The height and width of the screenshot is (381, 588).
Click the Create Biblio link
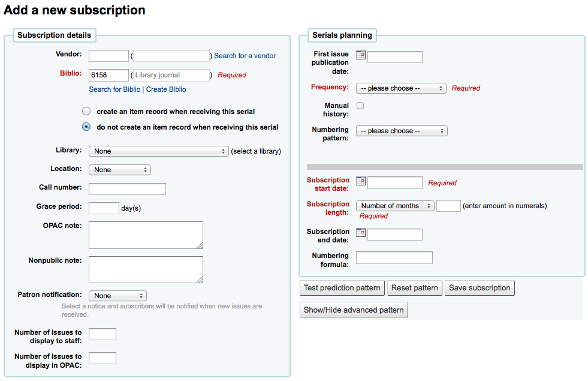(x=166, y=89)
